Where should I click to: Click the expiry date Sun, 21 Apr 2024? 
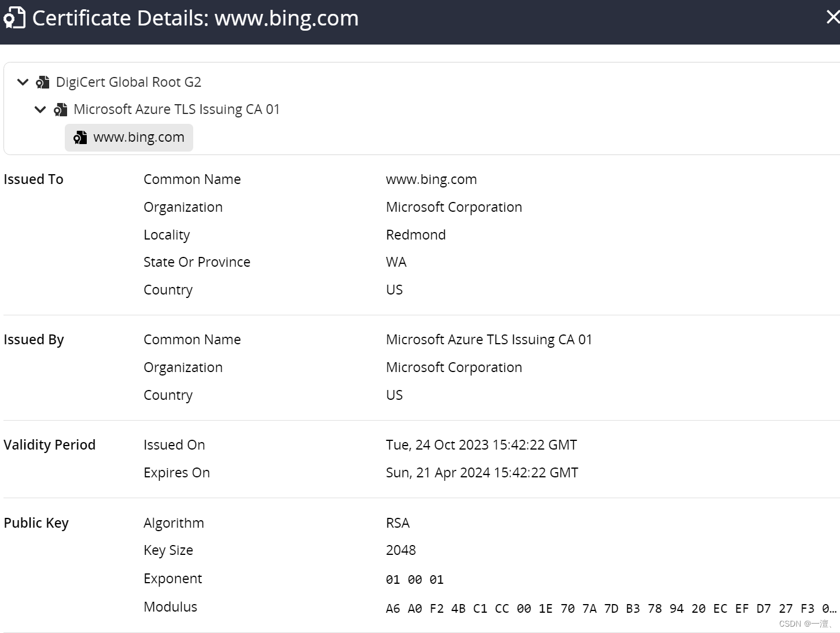482,473
